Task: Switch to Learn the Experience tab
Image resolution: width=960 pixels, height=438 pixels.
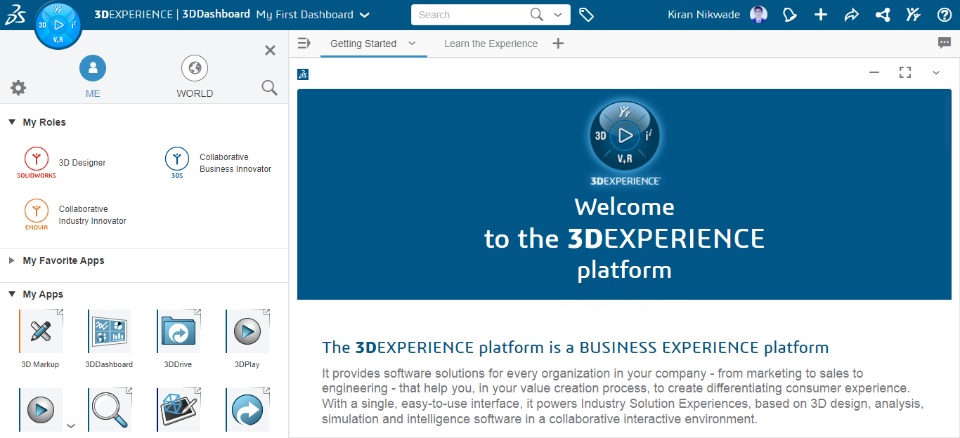Action: 491,43
